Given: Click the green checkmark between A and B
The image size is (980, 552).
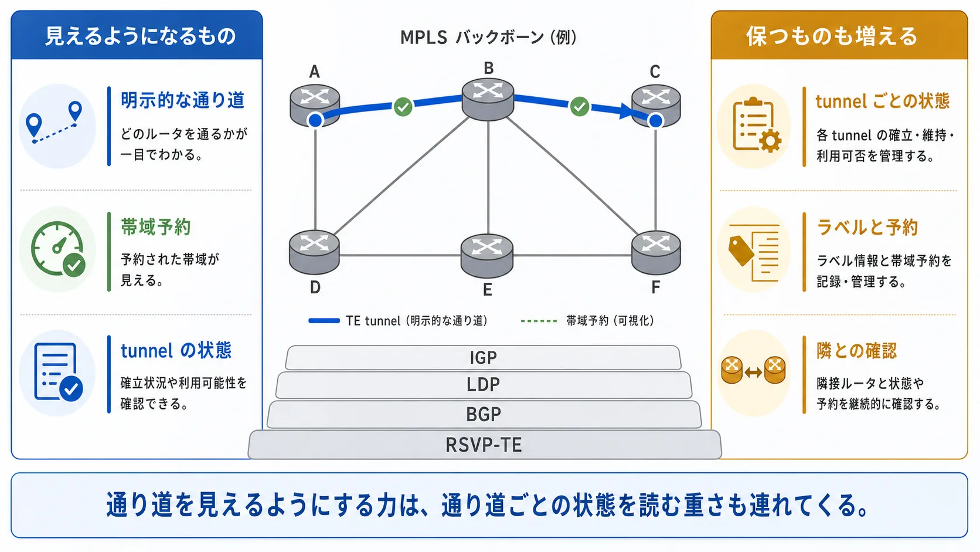Looking at the screenshot, I should pos(403,107).
